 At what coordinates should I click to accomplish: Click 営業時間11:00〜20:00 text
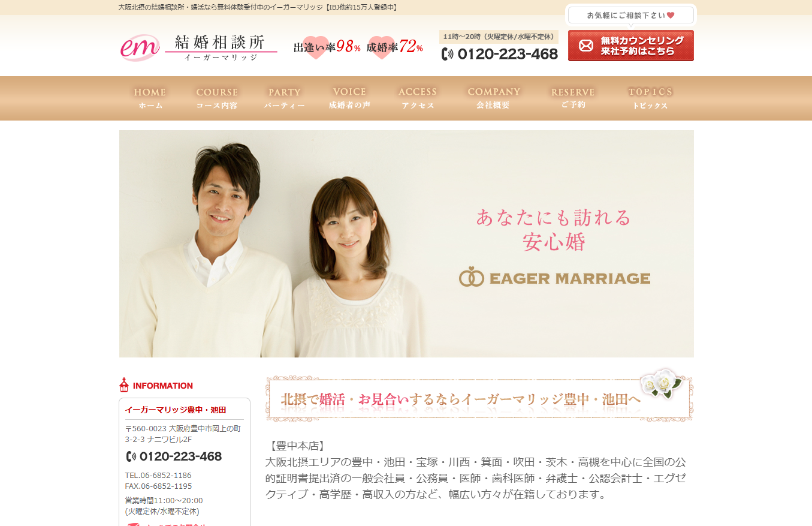click(x=164, y=500)
